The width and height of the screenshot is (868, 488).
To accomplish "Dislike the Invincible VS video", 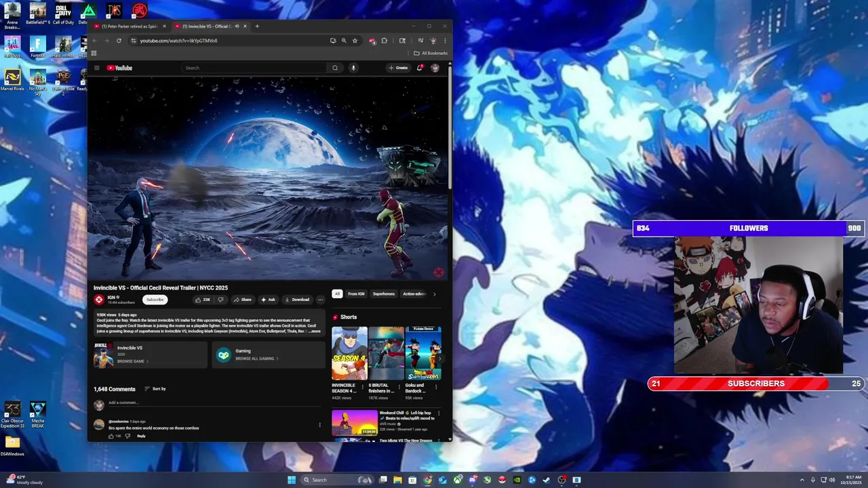I will 220,300.
